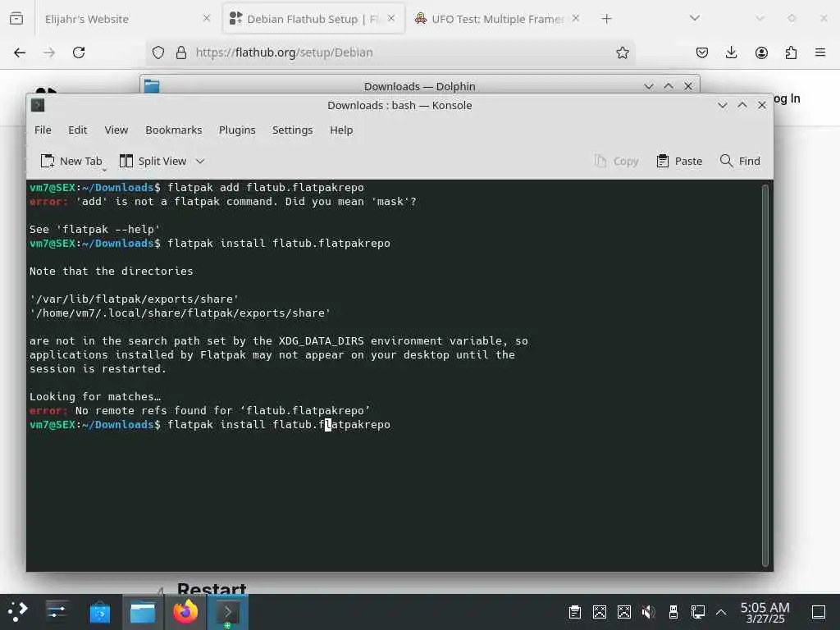This screenshot has width=840, height=630.
Task: Open the list all tabs dropdown
Action: (x=695, y=18)
